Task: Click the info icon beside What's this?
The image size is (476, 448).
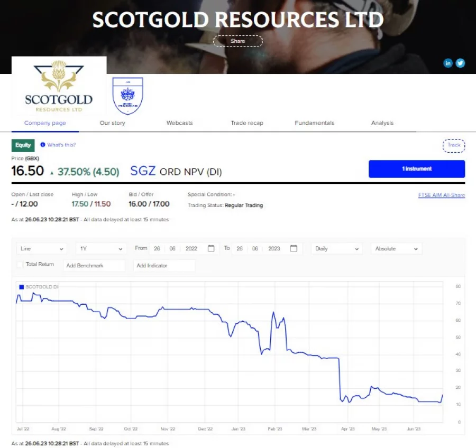Action: [43, 145]
